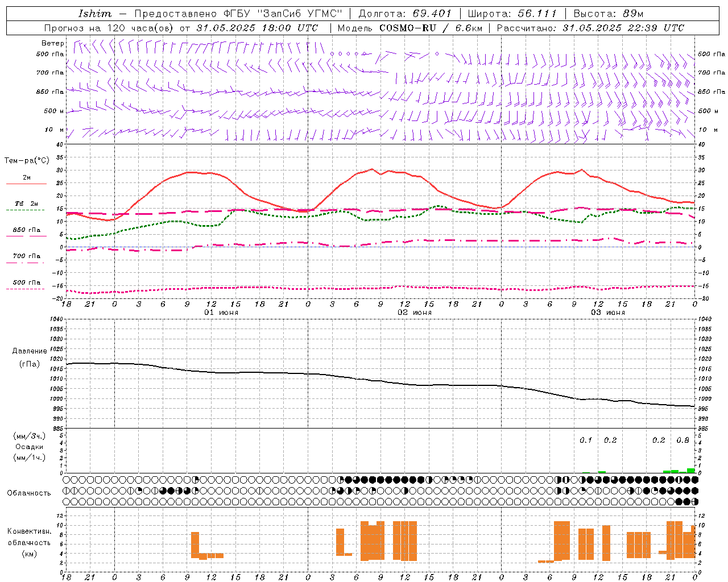Click the "Облачность" cloud cover label

tap(29, 493)
